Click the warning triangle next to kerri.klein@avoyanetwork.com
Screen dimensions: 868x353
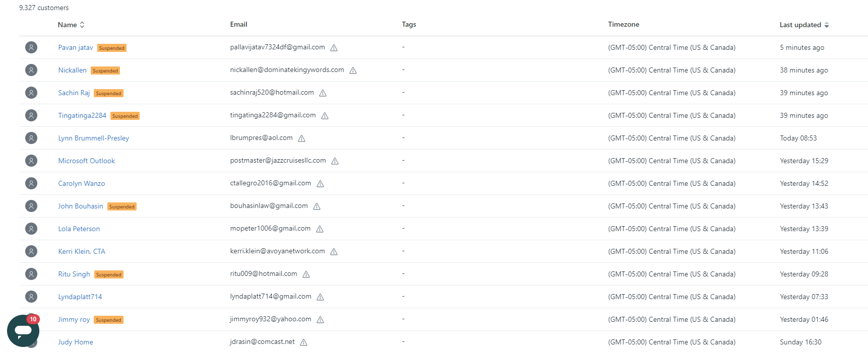coord(334,252)
